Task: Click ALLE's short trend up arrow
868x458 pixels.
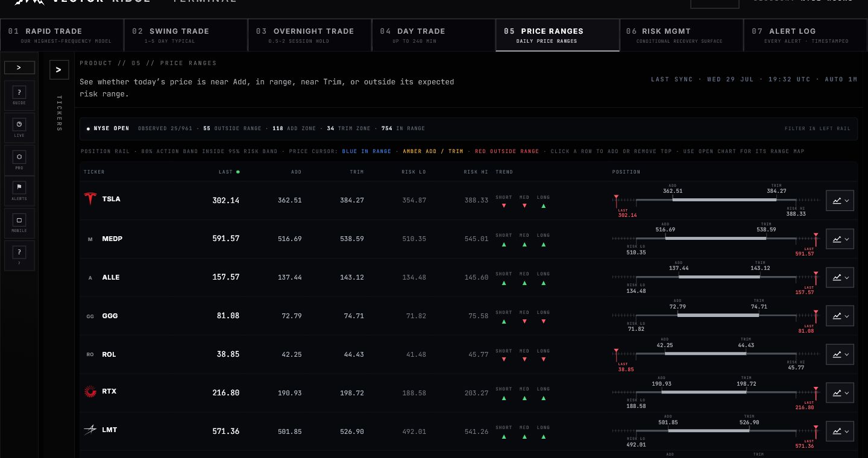Action: (x=504, y=283)
